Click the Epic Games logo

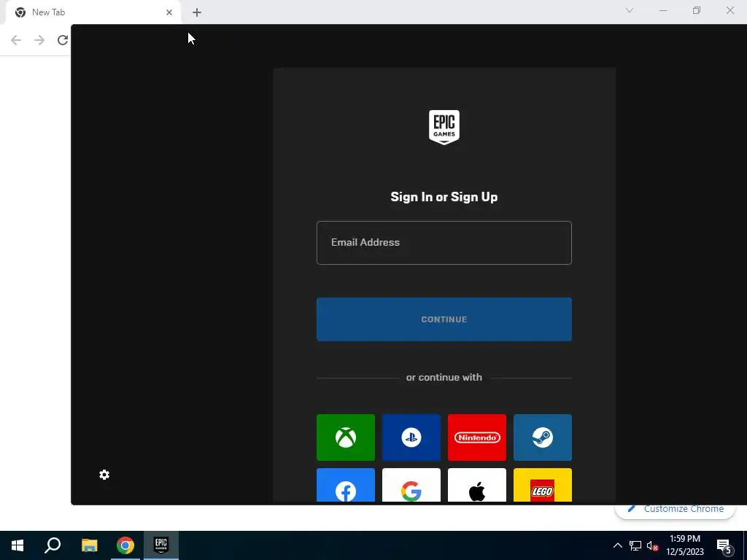[444, 127]
